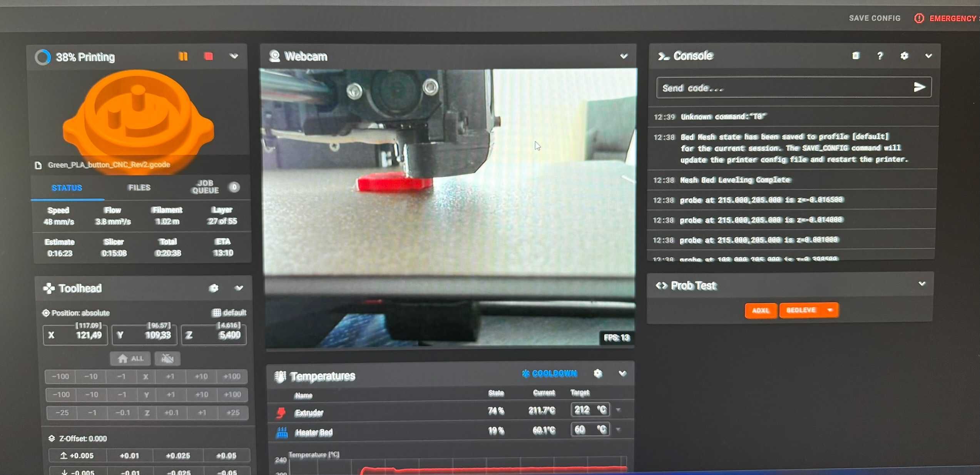The height and width of the screenshot is (475, 980).
Task: Move Y axis by +1
Action: point(171,395)
